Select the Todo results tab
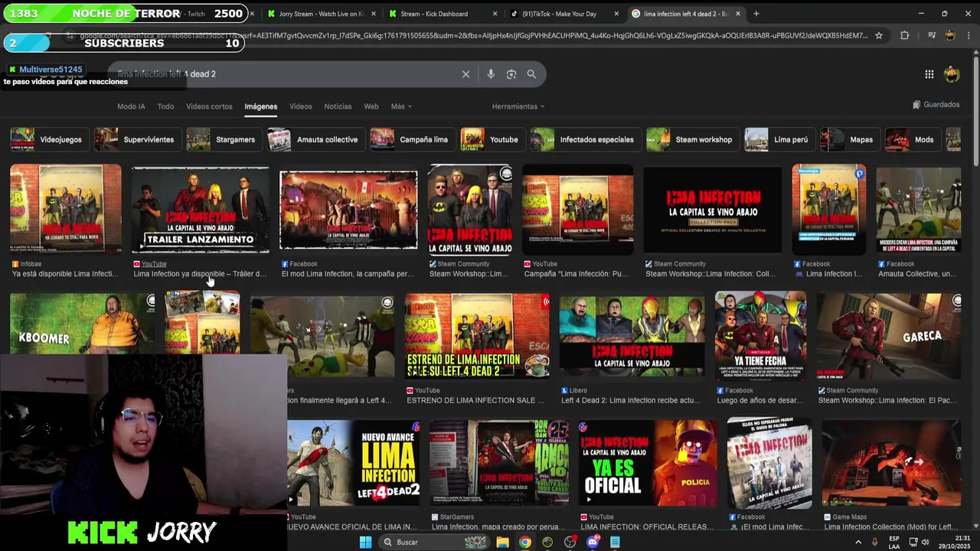980x551 pixels. 165,106
